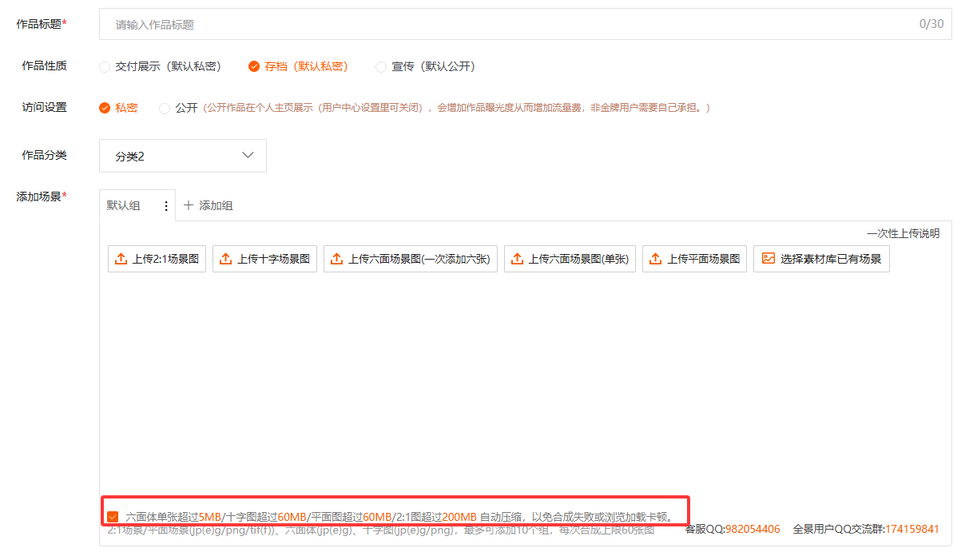The height and width of the screenshot is (560, 973).
Task: Open the three-dot menu on 默认组 tab
Action: [x=166, y=206]
